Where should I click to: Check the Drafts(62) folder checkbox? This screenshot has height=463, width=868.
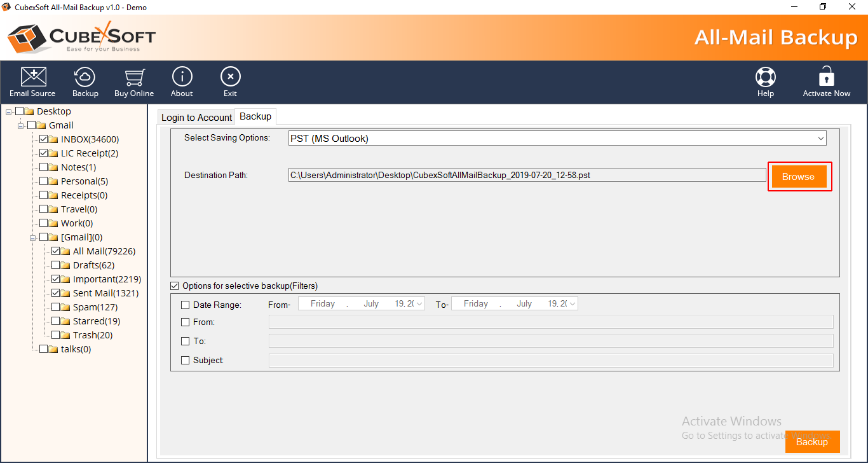[x=56, y=265]
